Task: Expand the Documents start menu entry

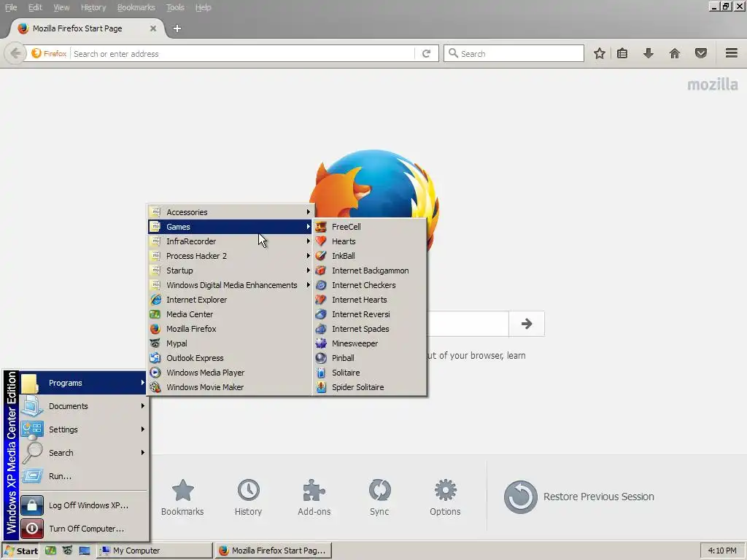Action: (x=83, y=406)
